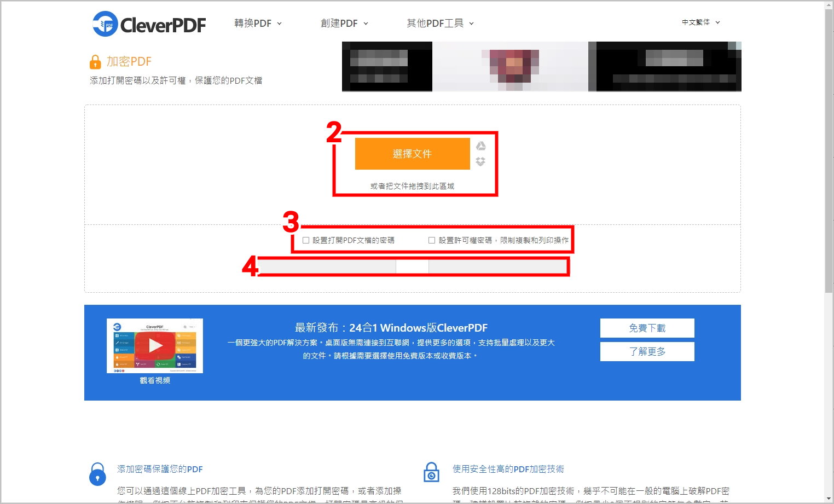Click the Dropbox upload icon
This screenshot has width=834, height=504.
(480, 161)
